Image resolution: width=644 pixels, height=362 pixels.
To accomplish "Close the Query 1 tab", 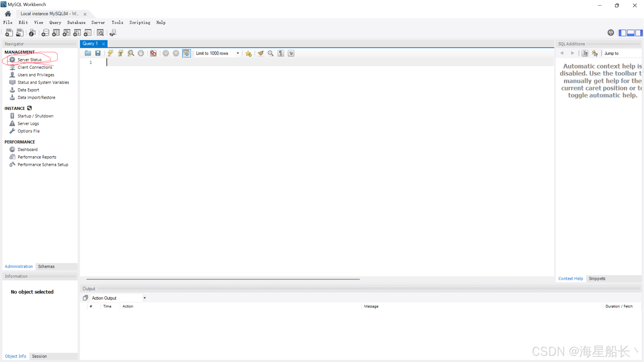I will coord(103,44).
